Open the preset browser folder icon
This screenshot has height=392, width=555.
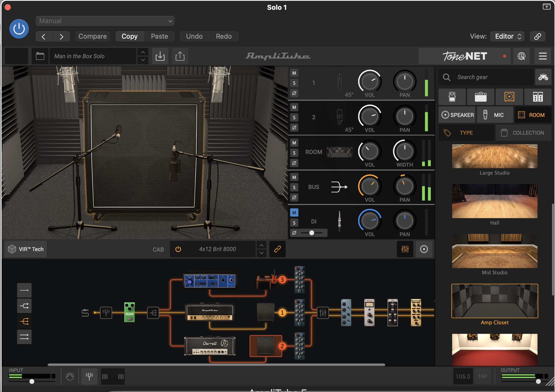coord(40,56)
